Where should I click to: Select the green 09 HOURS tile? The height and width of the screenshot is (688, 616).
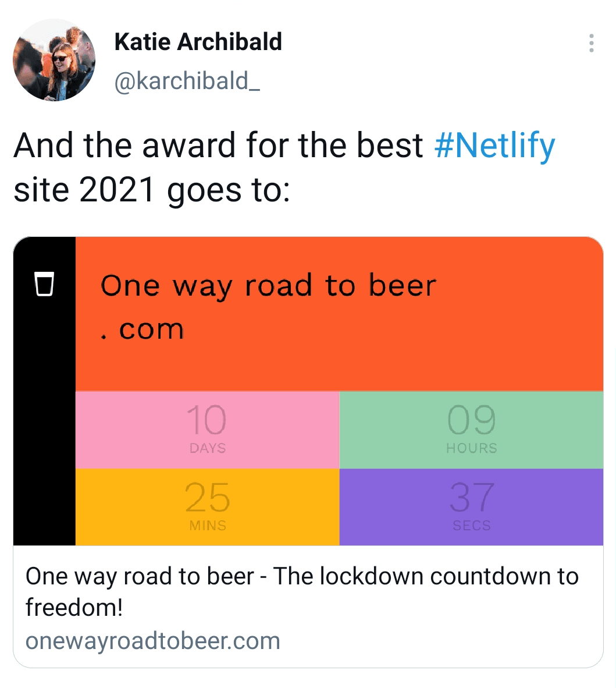[471, 430]
